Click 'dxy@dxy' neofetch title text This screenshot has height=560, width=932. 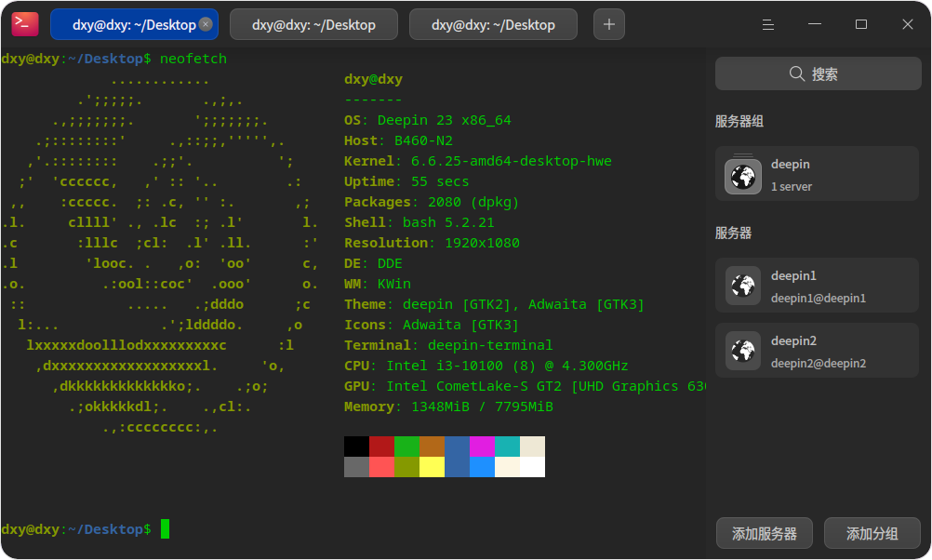(373, 79)
